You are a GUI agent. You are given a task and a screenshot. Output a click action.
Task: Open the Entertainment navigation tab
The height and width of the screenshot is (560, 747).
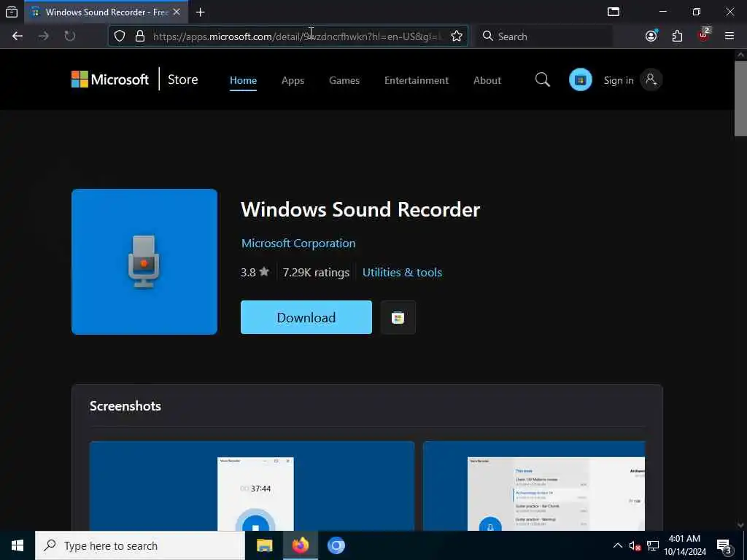pyautogui.click(x=417, y=80)
